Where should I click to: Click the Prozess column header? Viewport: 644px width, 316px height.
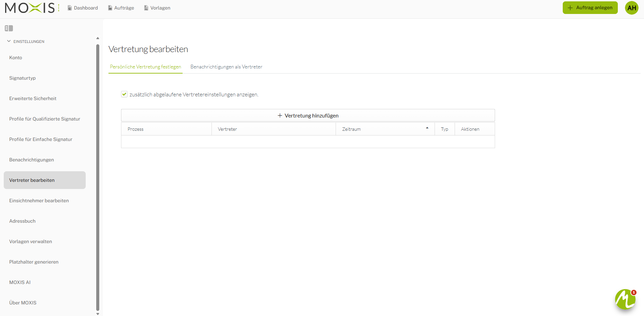[x=166, y=129]
